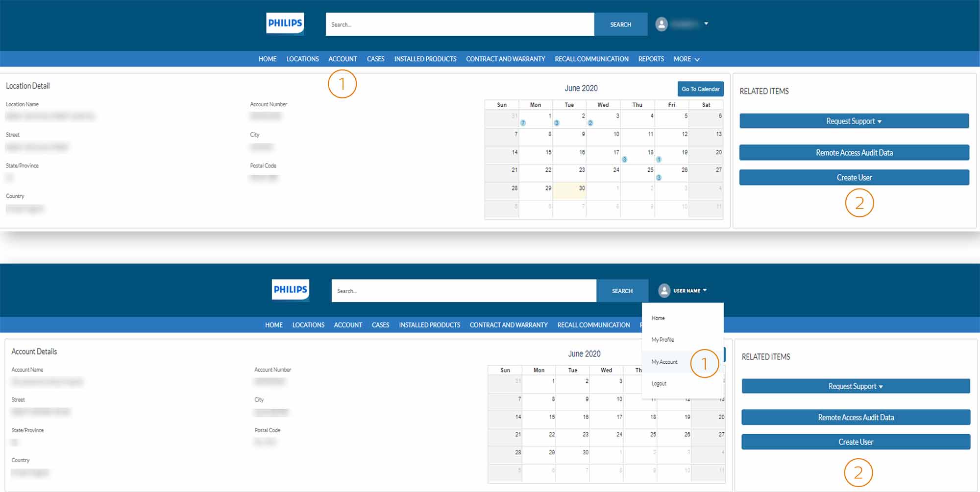Open My Profile from the user menu
Viewport: 980px width, 492px height.
(662, 340)
